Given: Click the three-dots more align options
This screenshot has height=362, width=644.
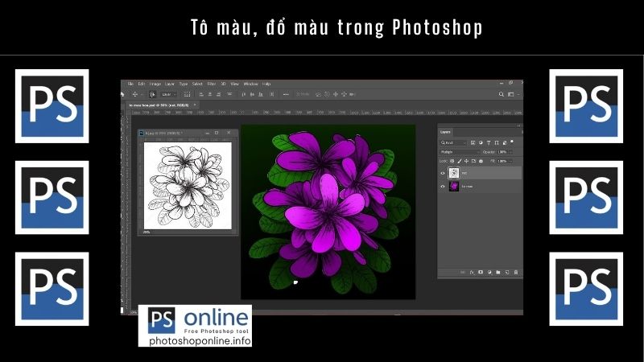Looking at the screenshot, I should tap(286, 94).
